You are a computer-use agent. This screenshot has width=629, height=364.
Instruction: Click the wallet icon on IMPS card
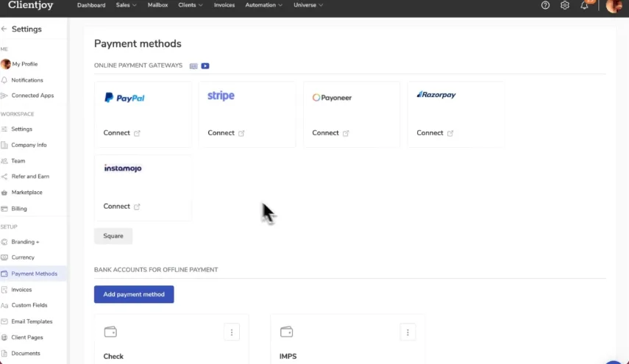click(286, 332)
